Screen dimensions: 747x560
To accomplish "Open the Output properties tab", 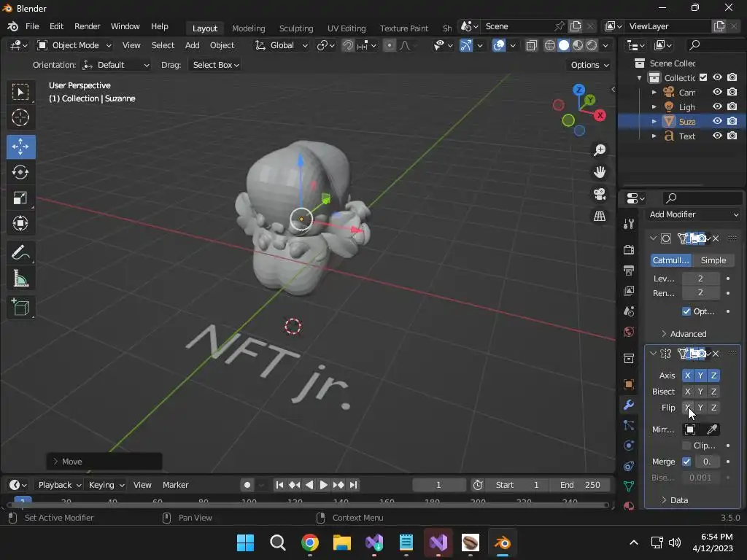I will (629, 271).
